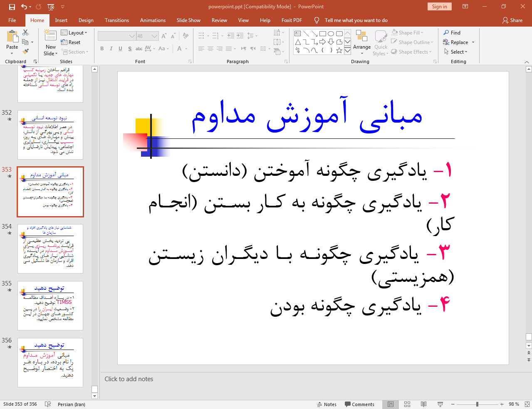Image resolution: width=532 pixels, height=409 pixels.
Task: Undo the last action
Action: (x=24, y=7)
